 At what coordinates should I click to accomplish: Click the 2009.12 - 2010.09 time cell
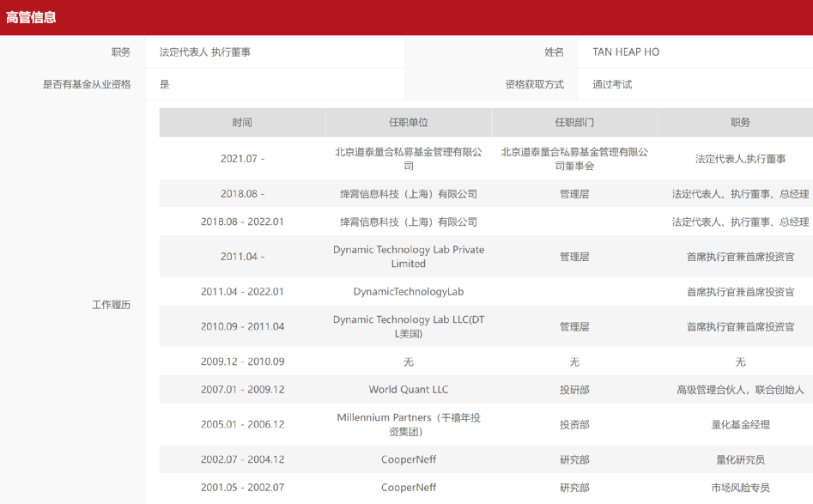tap(243, 361)
